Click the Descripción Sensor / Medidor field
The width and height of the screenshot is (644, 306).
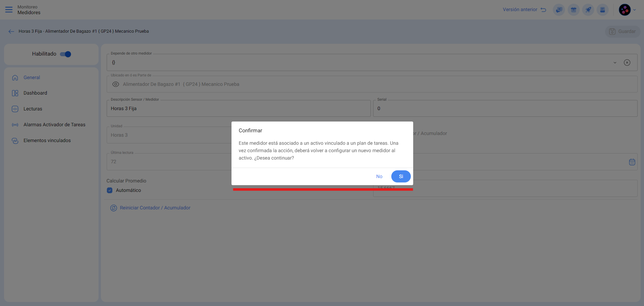[238, 108]
